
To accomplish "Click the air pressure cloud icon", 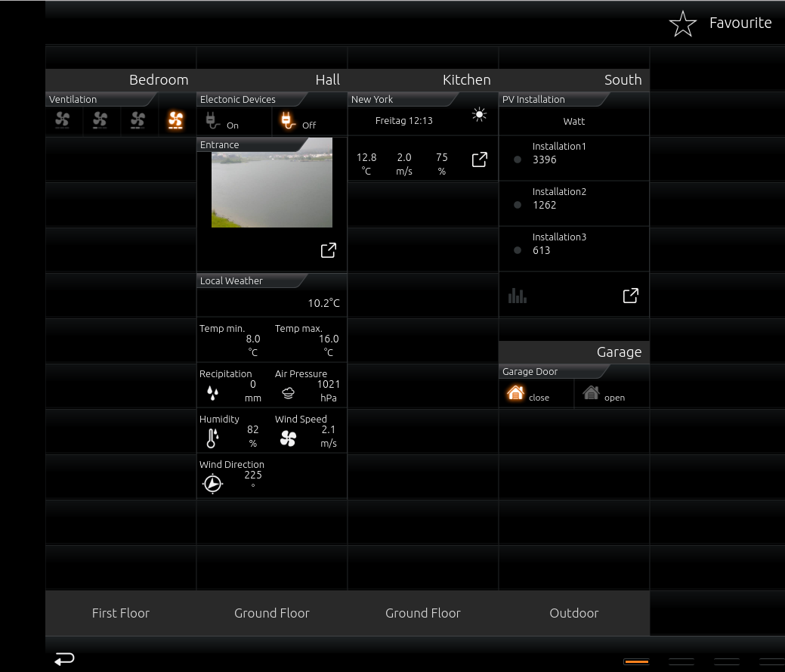I will point(289,394).
